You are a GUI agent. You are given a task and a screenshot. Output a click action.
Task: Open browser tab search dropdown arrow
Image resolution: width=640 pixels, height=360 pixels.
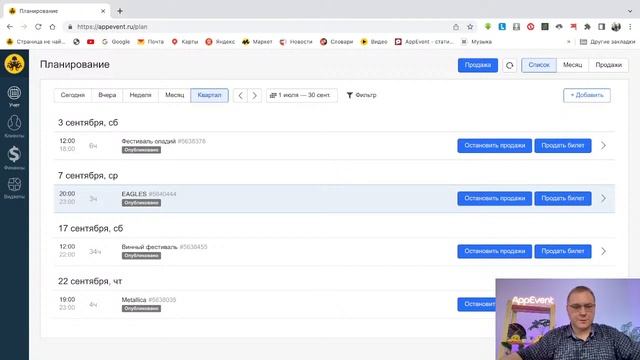pos(630,11)
